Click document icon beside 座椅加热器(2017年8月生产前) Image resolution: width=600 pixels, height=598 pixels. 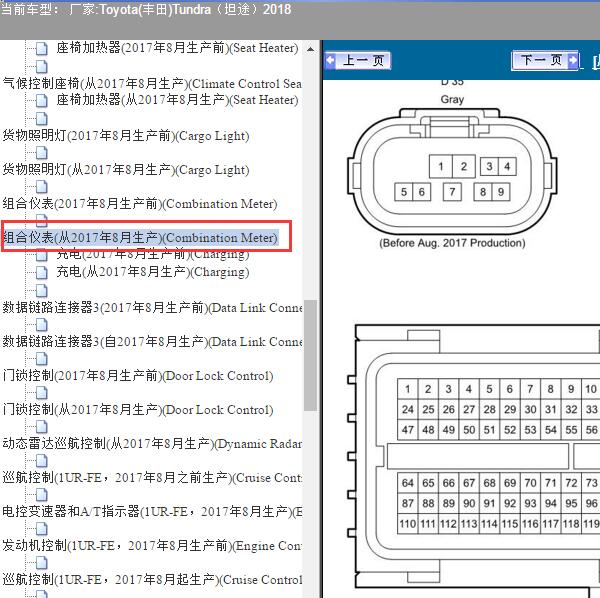click(41, 49)
